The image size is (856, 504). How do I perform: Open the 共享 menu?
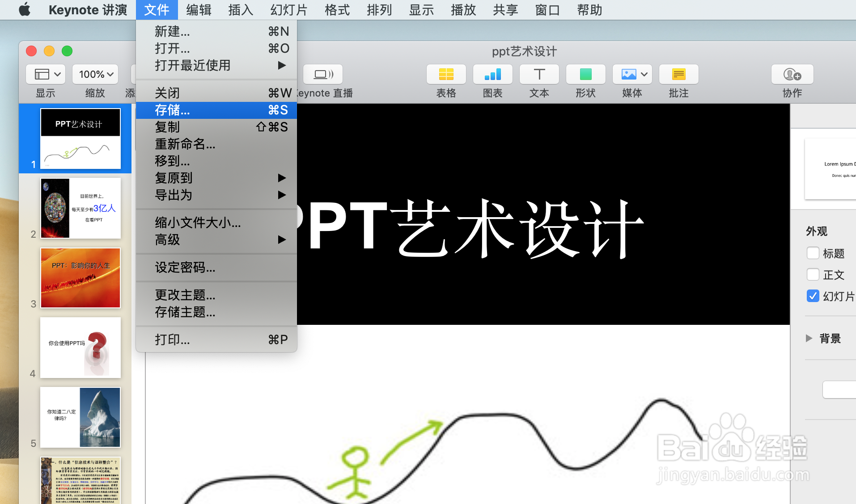pyautogui.click(x=505, y=9)
